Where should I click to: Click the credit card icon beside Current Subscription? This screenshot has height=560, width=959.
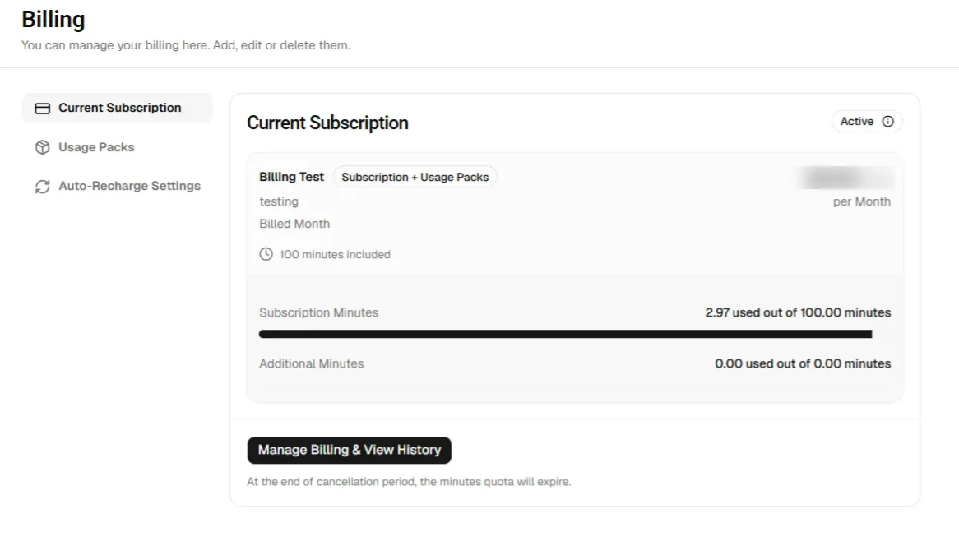click(42, 109)
